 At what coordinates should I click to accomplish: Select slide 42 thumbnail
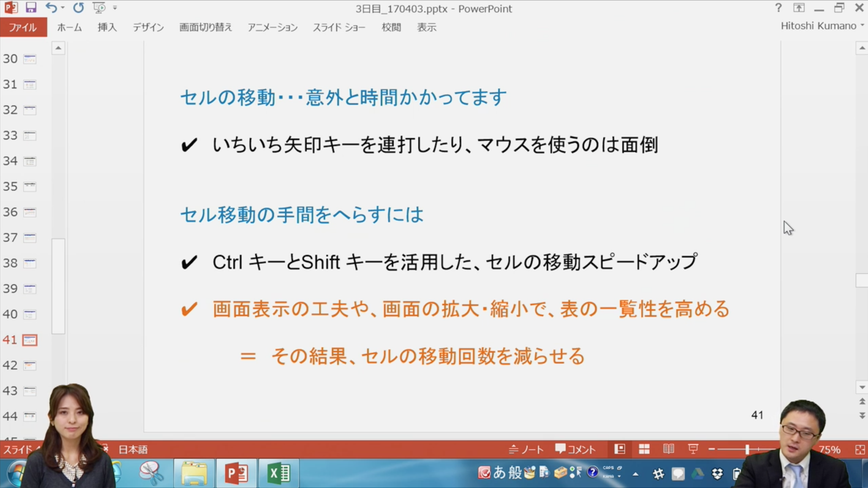tap(30, 365)
